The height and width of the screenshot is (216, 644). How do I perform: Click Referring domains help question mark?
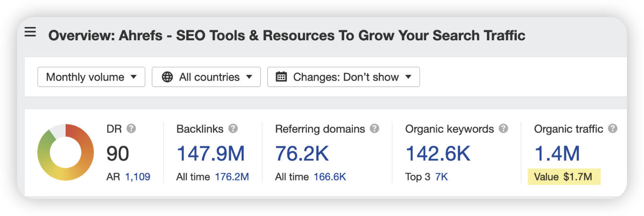click(x=374, y=129)
